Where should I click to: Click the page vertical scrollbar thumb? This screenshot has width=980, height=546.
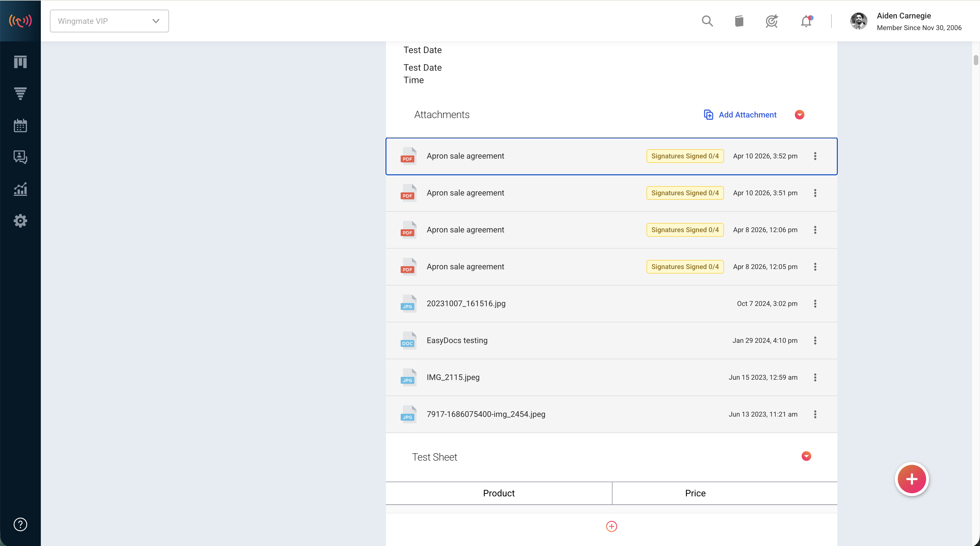(x=976, y=60)
